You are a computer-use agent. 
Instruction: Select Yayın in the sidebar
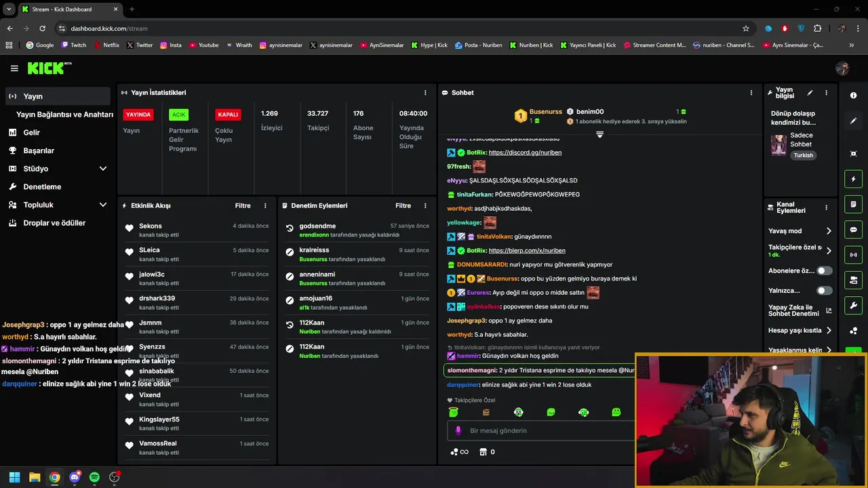pyautogui.click(x=58, y=96)
